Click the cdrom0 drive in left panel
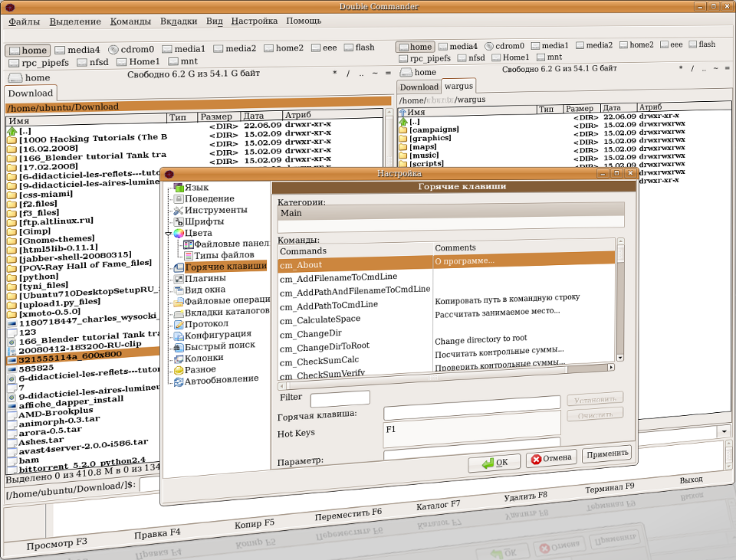Image resolution: width=736 pixels, height=560 pixels. pyautogui.click(x=130, y=49)
